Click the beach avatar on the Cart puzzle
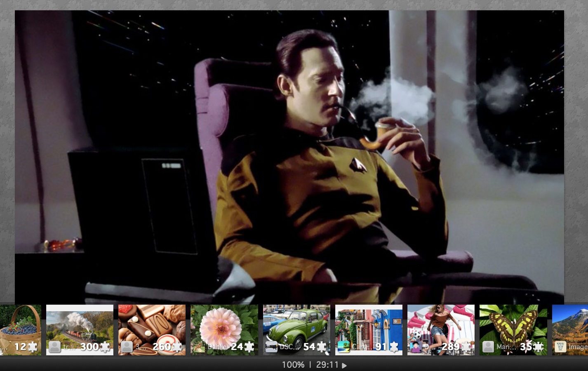 coord(343,347)
